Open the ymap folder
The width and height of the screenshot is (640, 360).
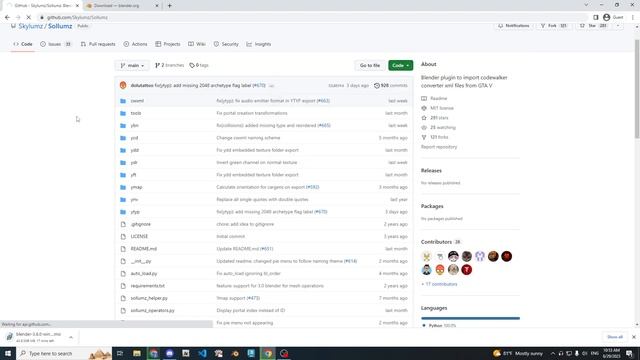tap(136, 187)
